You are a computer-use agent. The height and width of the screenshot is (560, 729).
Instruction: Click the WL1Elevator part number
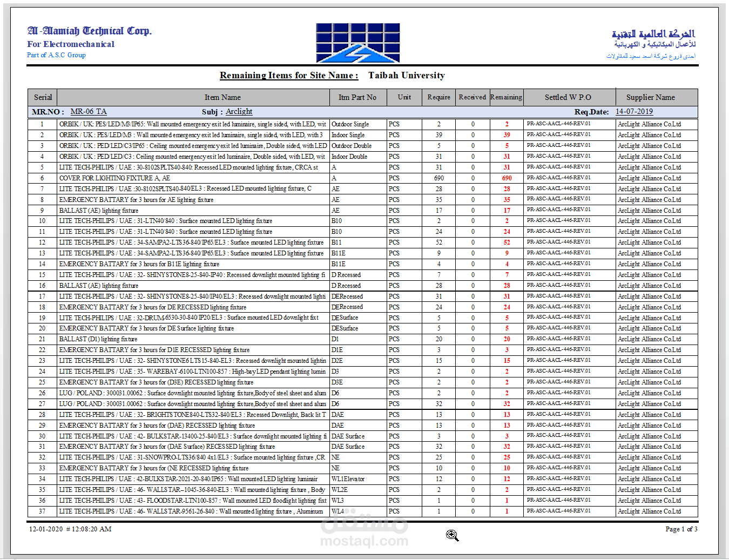coord(348,479)
